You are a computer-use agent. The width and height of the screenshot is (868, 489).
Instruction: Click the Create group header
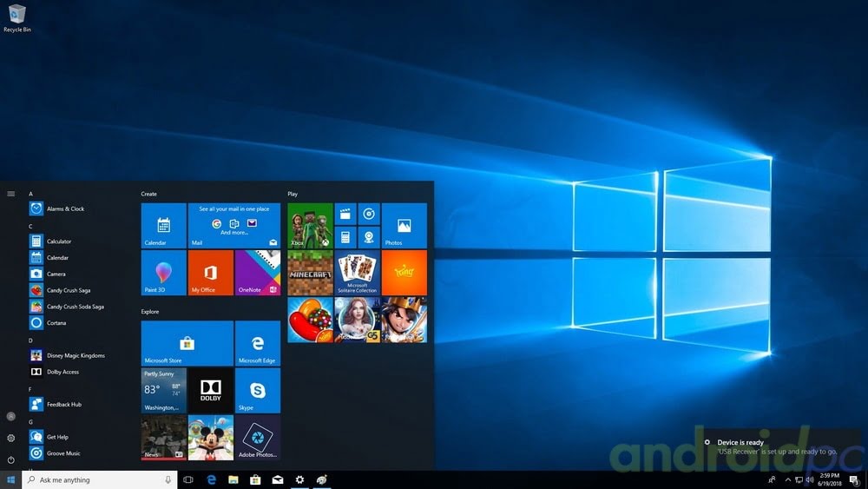point(149,194)
